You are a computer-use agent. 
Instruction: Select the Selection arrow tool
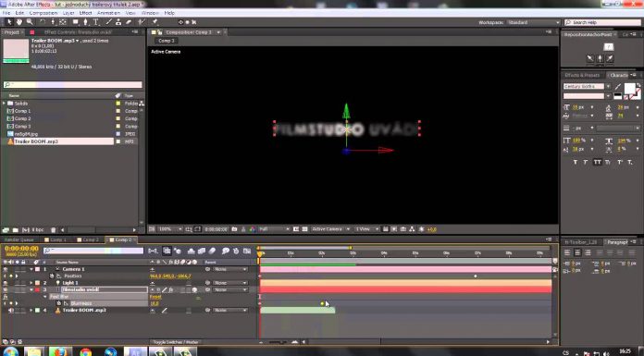(9, 22)
